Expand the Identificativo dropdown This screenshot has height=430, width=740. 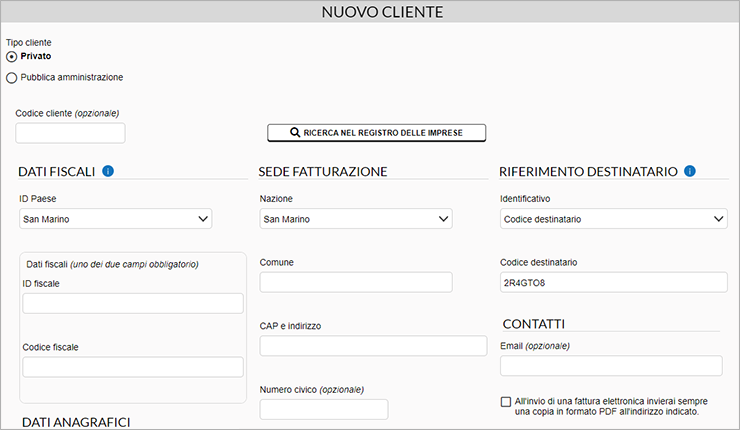(x=614, y=219)
